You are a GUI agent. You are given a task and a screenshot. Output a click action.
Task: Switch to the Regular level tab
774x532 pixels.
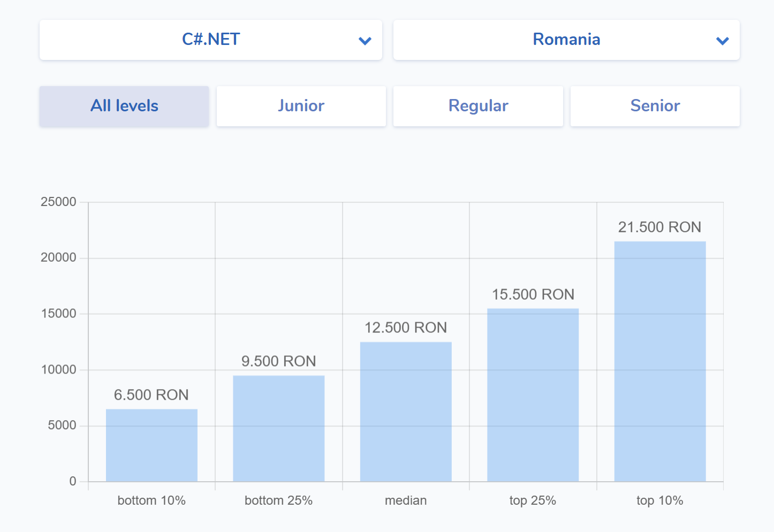tap(478, 106)
